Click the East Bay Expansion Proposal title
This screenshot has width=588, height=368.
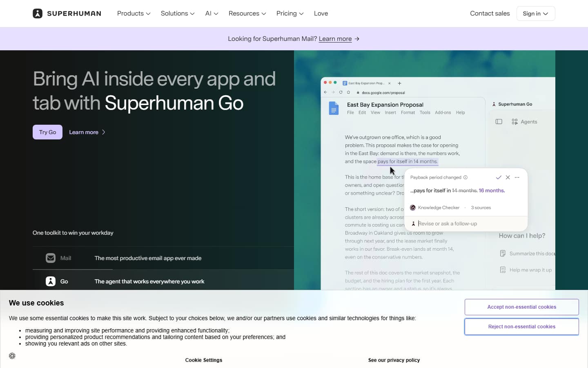click(x=385, y=105)
